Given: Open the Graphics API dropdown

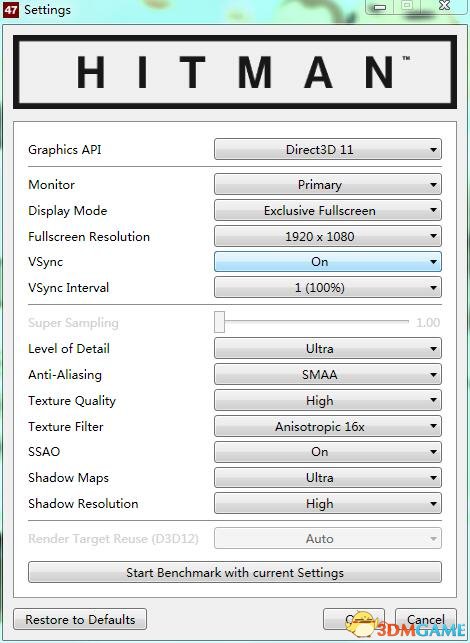Looking at the screenshot, I should pyautogui.click(x=328, y=149).
